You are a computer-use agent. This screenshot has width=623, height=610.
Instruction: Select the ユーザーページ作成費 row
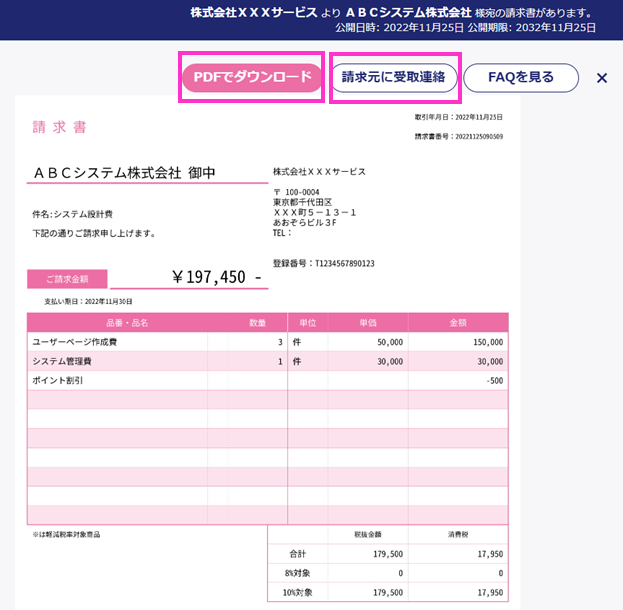pos(268,342)
